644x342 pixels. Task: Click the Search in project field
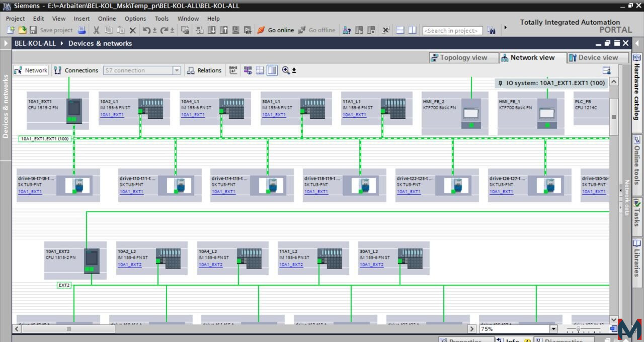coord(452,31)
